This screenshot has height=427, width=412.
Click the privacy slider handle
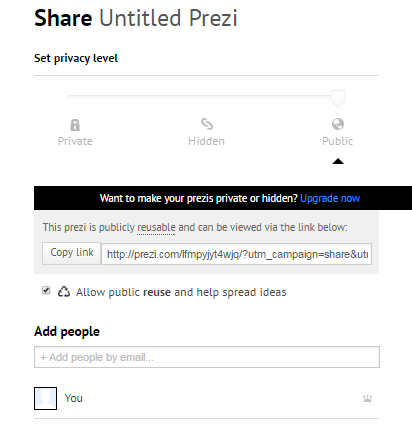click(x=338, y=99)
